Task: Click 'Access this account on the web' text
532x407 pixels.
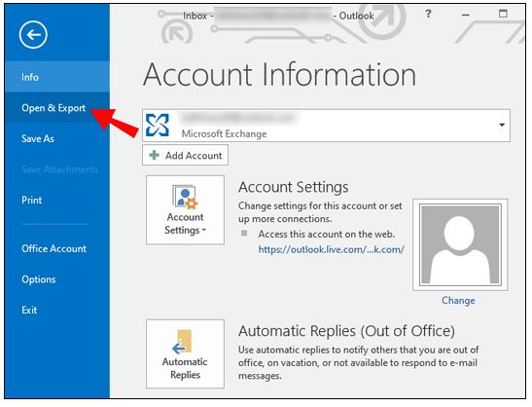Action: (x=327, y=234)
